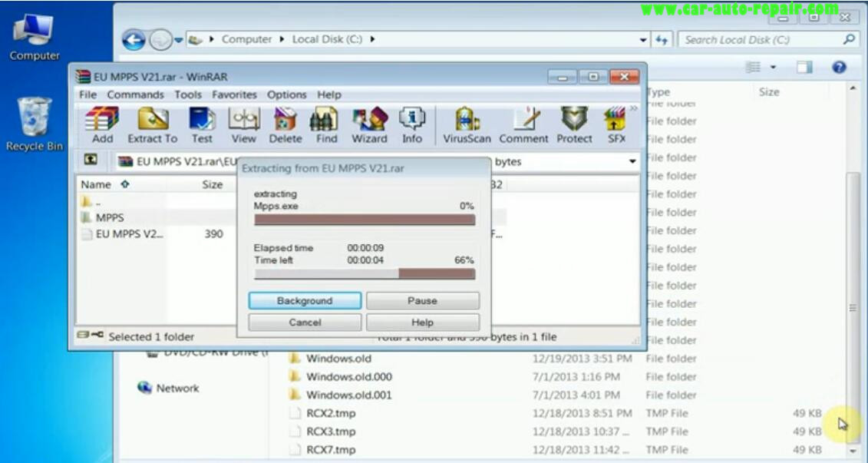Click the Computer breadcrumb segment
Viewport: 868px width, 463px height.
247,39
